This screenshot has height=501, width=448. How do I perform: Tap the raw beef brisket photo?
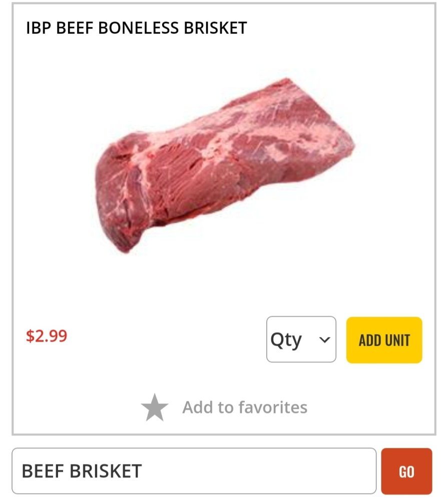pos(224,164)
